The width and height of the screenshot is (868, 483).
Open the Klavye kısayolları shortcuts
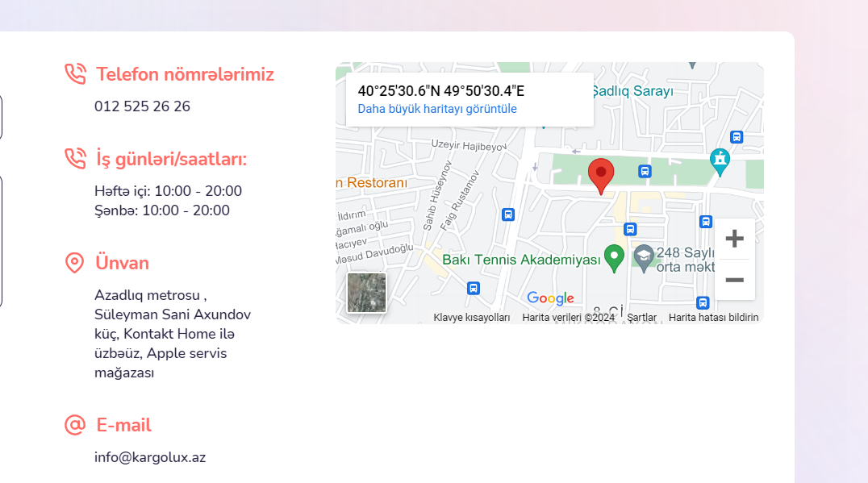(x=472, y=318)
